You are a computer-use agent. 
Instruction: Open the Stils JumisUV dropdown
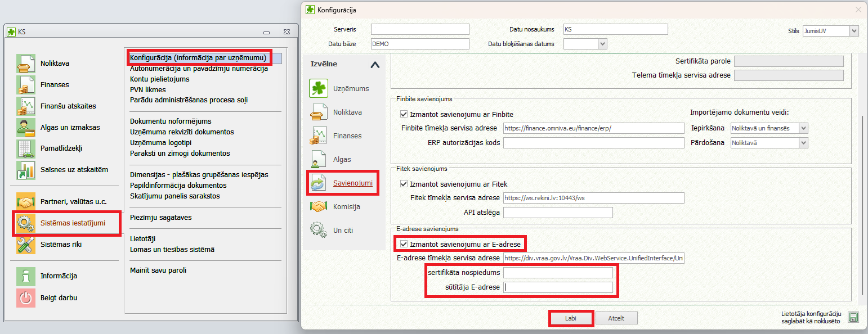[x=854, y=31]
